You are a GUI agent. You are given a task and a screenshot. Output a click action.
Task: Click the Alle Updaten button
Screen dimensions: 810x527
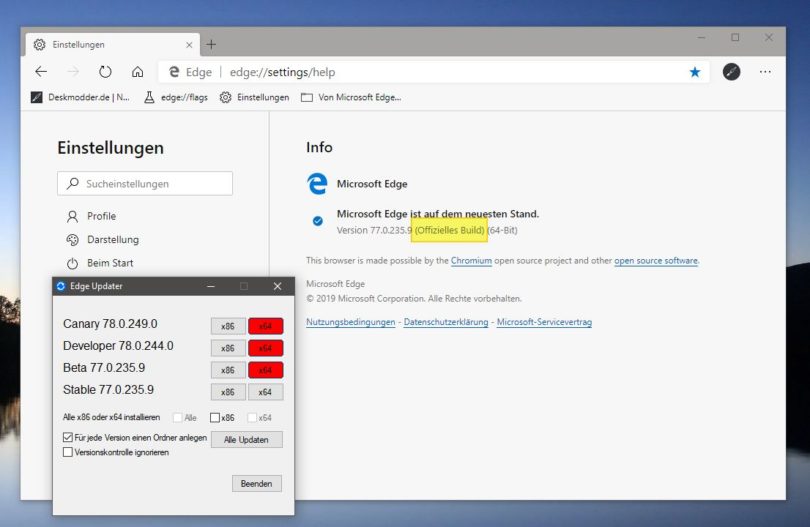pos(246,440)
